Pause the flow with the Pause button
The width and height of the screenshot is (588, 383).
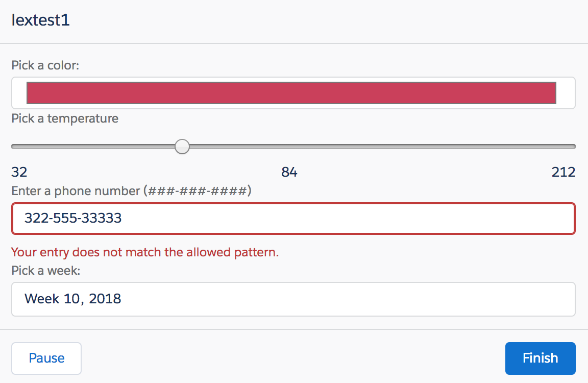point(46,358)
